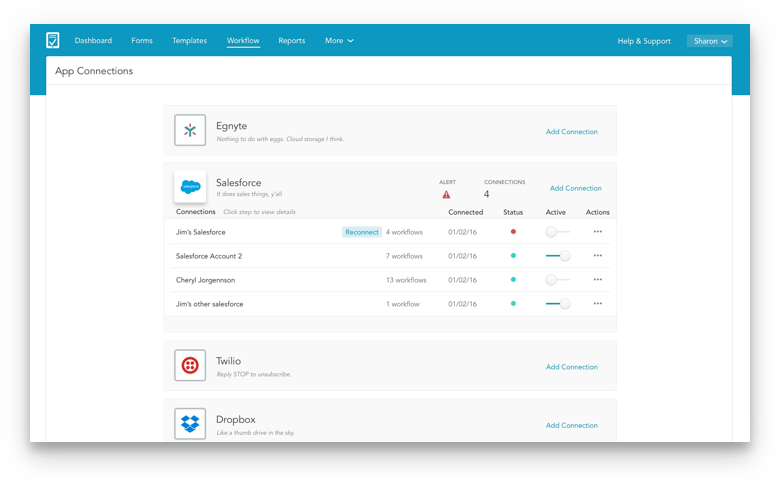The height and width of the screenshot is (482, 780).
Task: Click the Dropbox app icon
Action: pos(190,424)
